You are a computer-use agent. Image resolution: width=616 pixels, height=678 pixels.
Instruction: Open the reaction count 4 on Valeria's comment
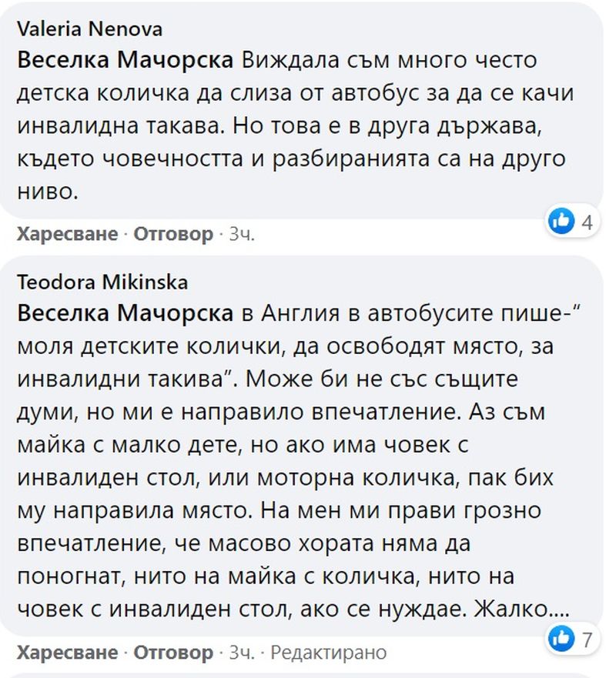coord(587,222)
